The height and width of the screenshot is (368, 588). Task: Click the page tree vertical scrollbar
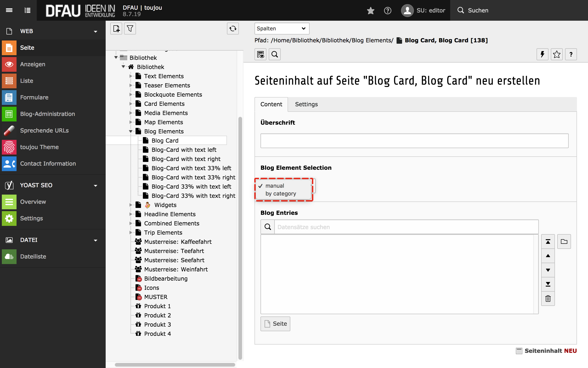coord(240,239)
